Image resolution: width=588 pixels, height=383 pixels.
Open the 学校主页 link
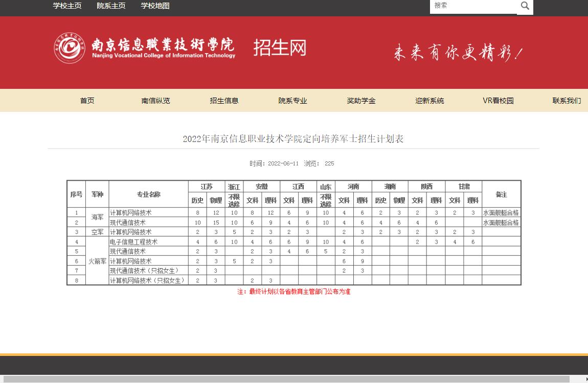(x=67, y=6)
